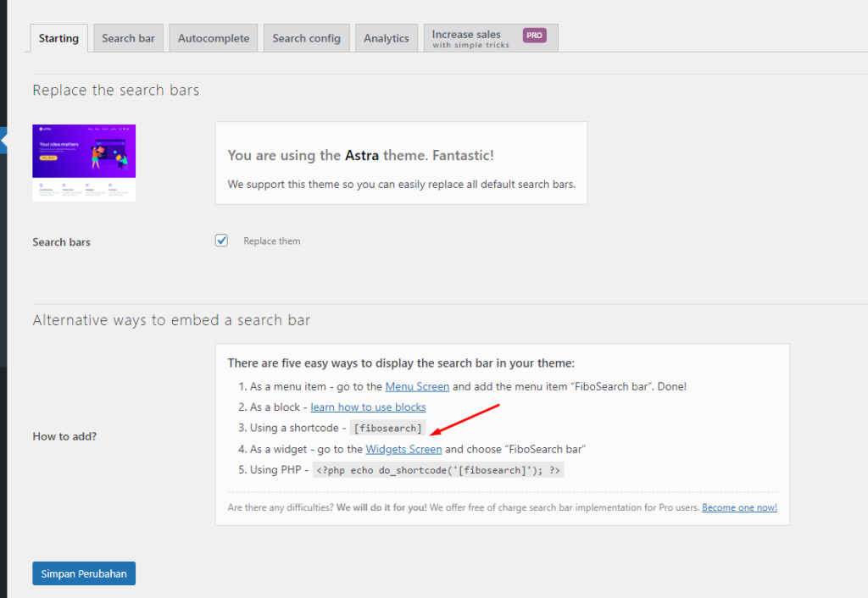Click the How to add? row label
Viewport: 868px width, 598px height.
(x=65, y=436)
